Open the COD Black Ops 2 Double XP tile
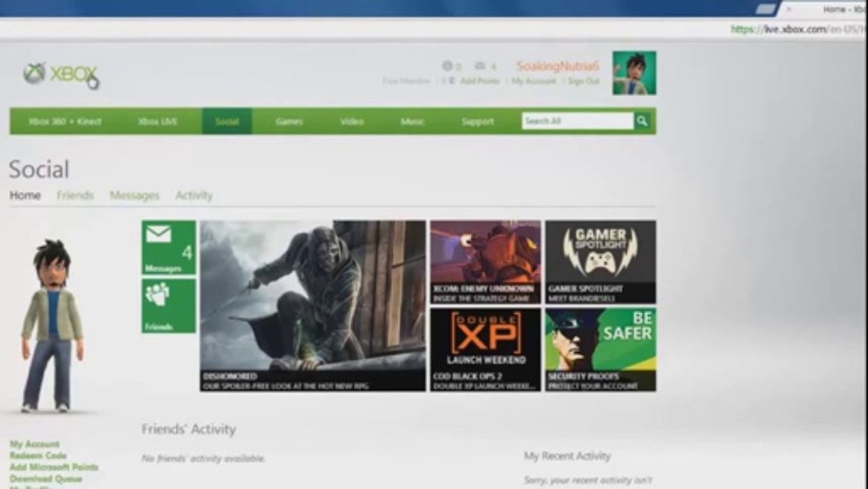This screenshot has width=868, height=489. pos(485,350)
